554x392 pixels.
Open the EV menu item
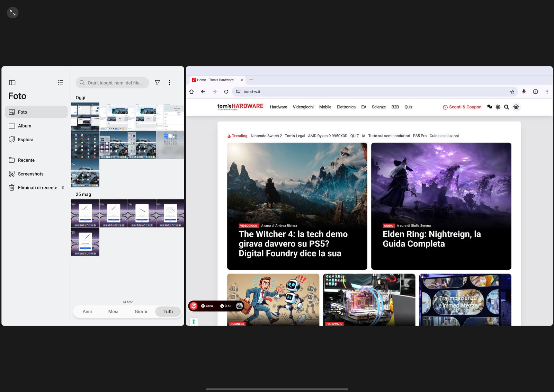(364, 107)
